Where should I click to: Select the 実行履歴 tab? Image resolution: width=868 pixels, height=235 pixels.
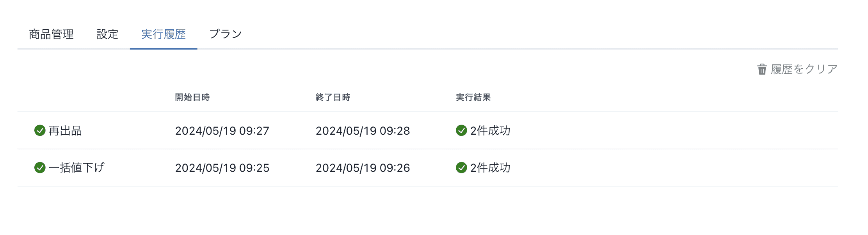tap(163, 34)
